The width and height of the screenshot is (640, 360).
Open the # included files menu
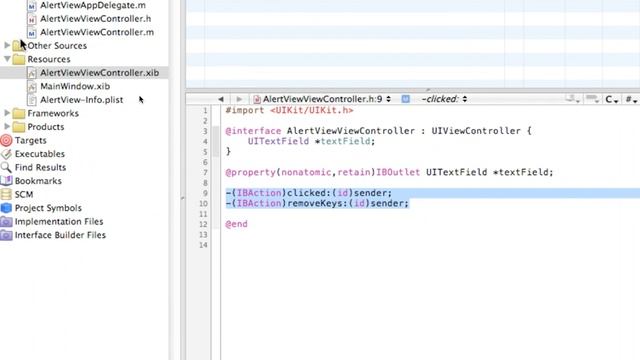click(631, 99)
